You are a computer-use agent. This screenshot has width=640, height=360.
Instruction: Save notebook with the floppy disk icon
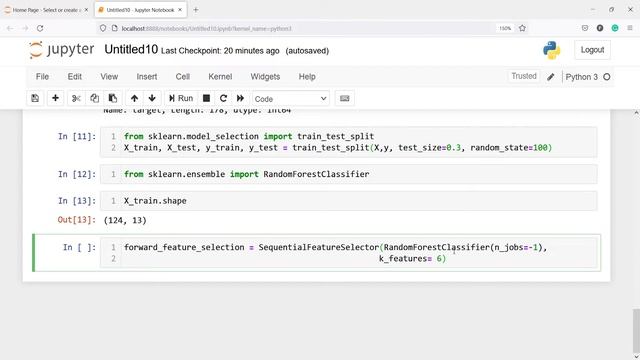click(35, 98)
